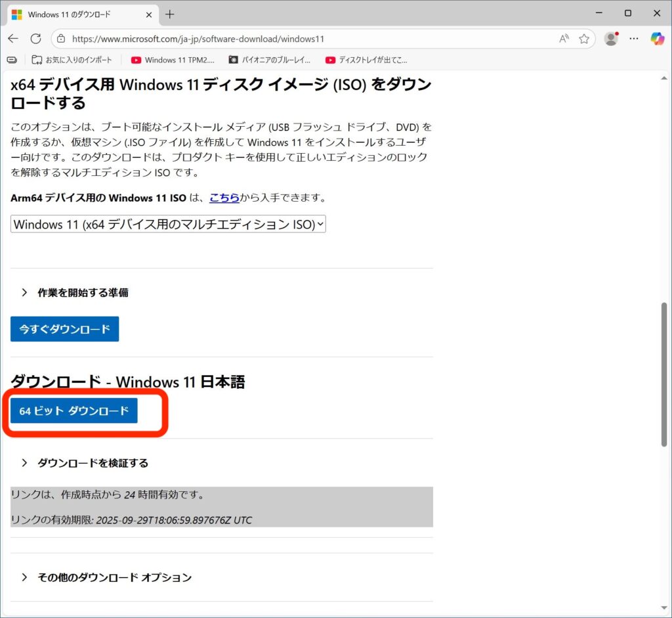This screenshot has height=618, width=672.
Task: Launch Copilot from the toolbar icon
Action: click(657, 39)
